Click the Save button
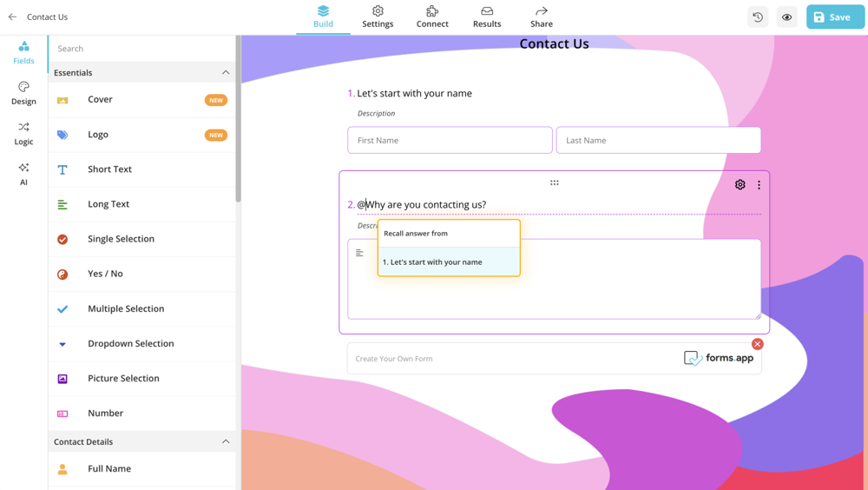 pos(834,17)
